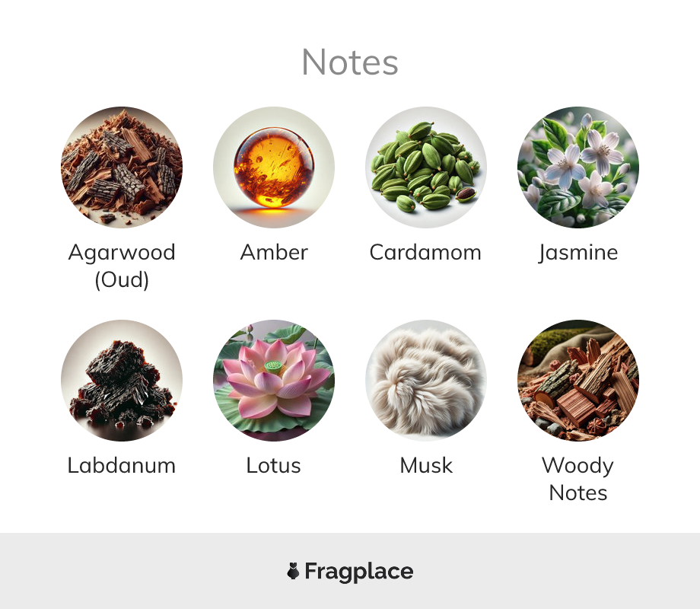Open the pink Lotus flower image
Screen dimensions: 700x609
pos(274,380)
